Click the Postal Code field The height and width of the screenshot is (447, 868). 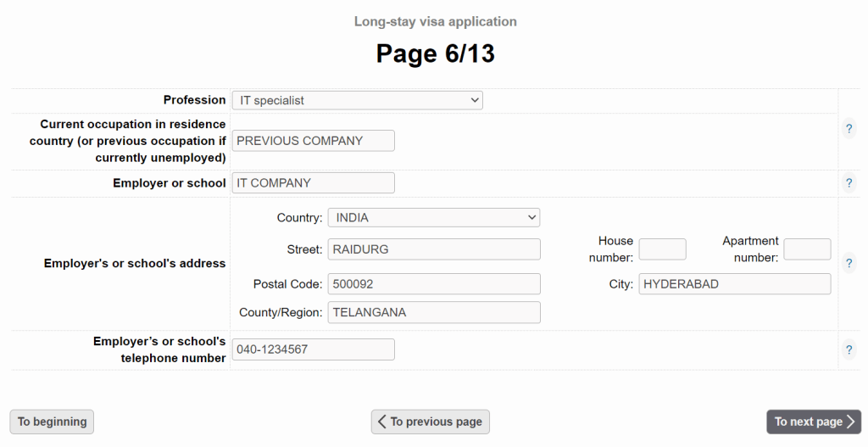tap(433, 284)
